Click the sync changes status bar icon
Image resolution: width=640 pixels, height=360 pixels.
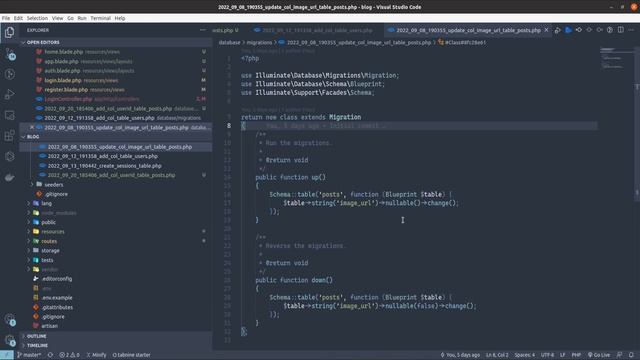pyautogui.click(x=50, y=355)
